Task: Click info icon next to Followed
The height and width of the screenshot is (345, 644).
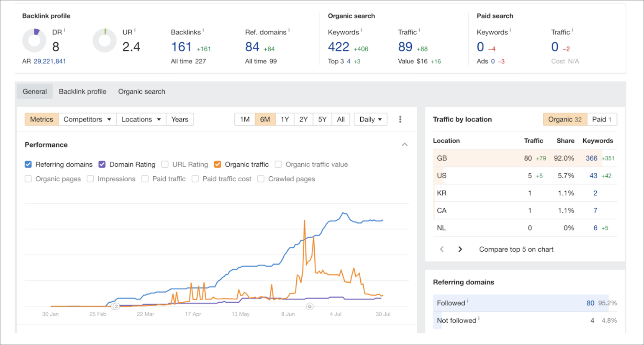Action: (x=467, y=301)
